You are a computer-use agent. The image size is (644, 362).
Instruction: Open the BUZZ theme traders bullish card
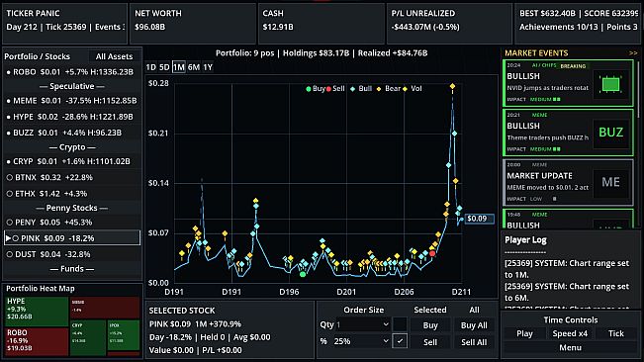[x=568, y=133]
